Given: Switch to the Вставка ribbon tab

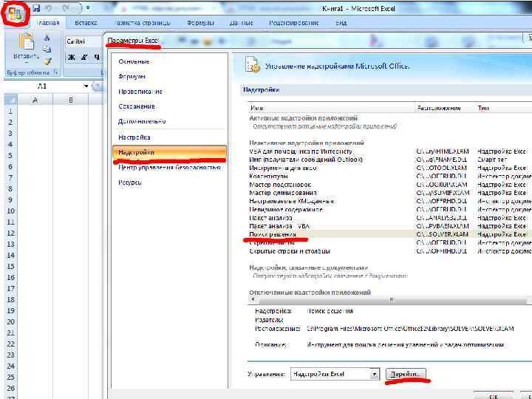Looking at the screenshot, I should pos(86,23).
